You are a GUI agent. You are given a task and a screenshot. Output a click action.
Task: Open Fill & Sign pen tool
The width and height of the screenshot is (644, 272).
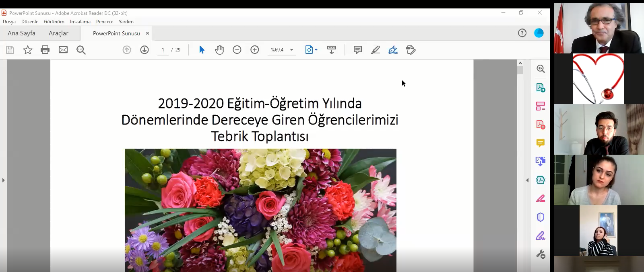(393, 50)
